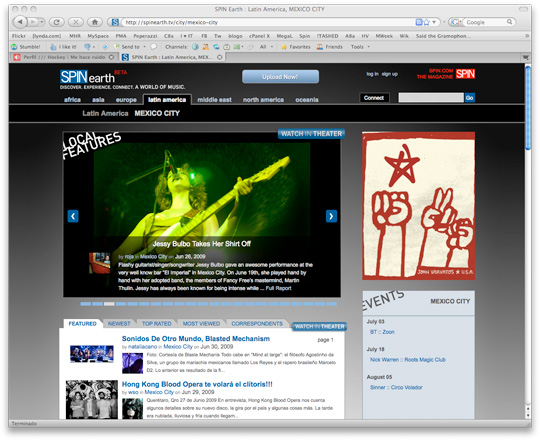
Task: Select the highlighted white slide indicator
Action: tap(109, 304)
